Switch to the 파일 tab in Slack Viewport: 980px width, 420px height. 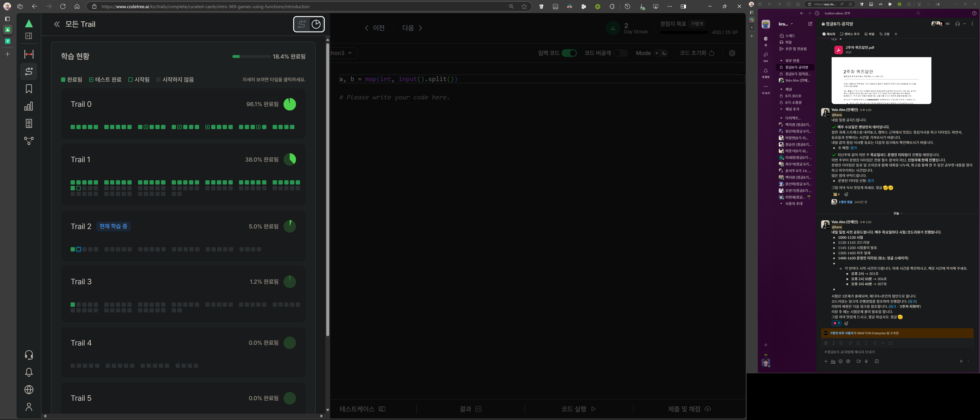click(869, 34)
